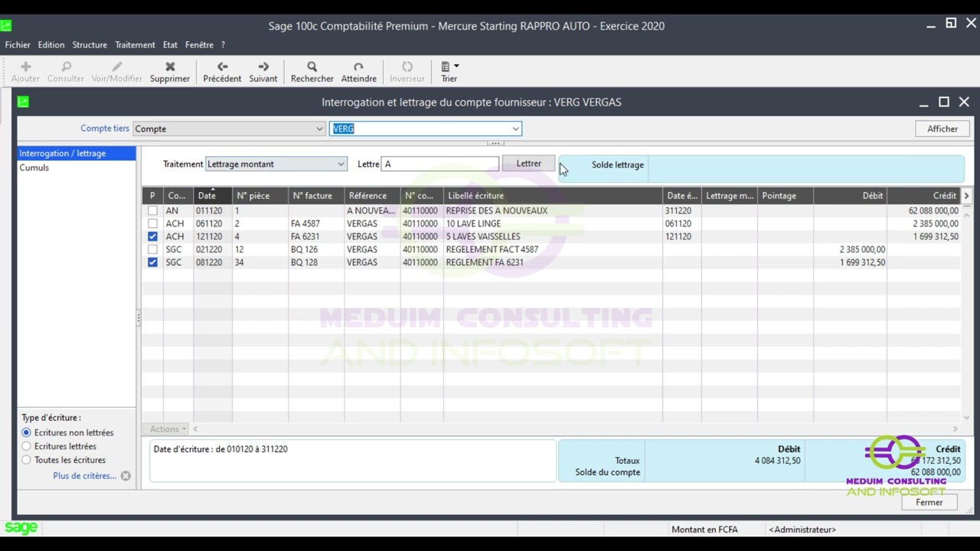
Task: Uncheck the 5 LAVES VAISSELLES row checkbox
Action: pyautogui.click(x=152, y=236)
